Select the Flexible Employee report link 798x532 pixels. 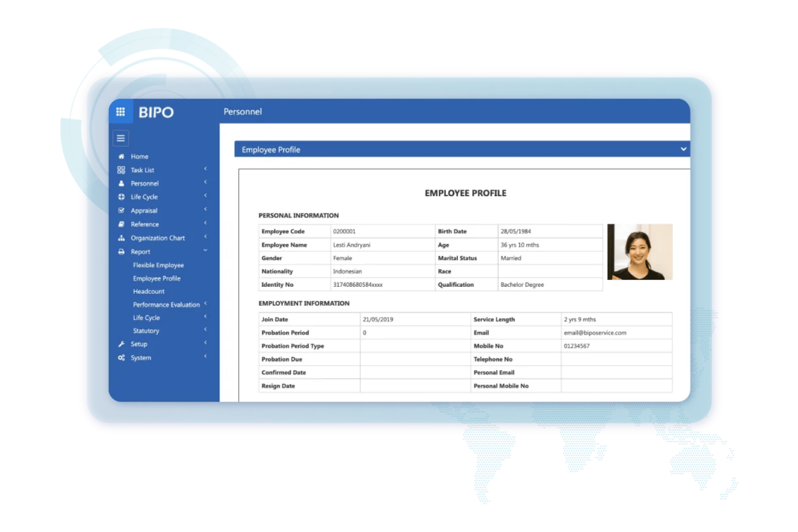[x=159, y=265]
